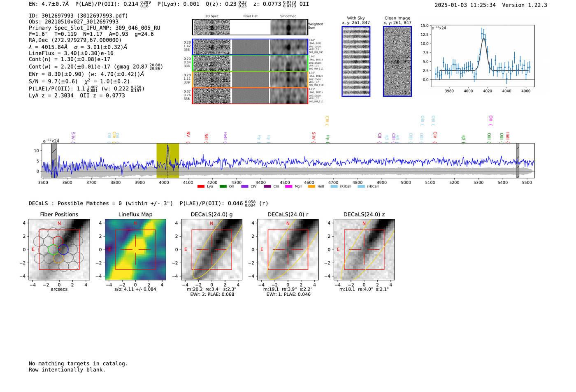
Task: Click the (H)CaII legend swatch
Action: (361, 187)
